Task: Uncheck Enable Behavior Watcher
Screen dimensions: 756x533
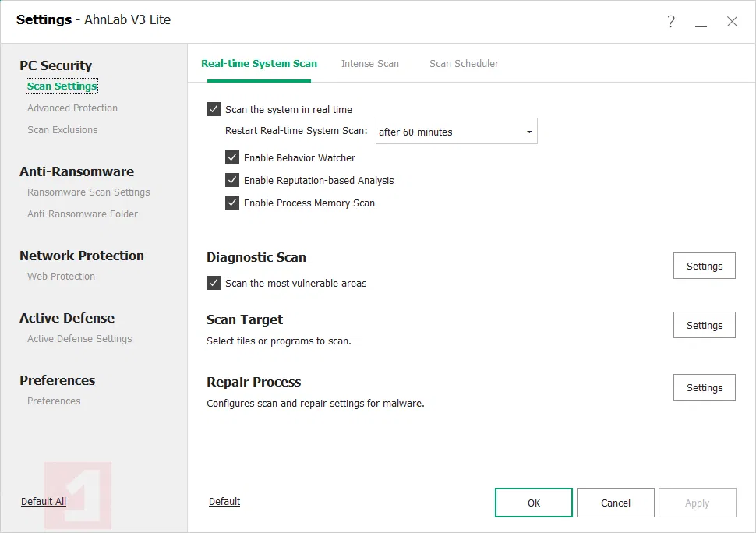Action: click(232, 157)
